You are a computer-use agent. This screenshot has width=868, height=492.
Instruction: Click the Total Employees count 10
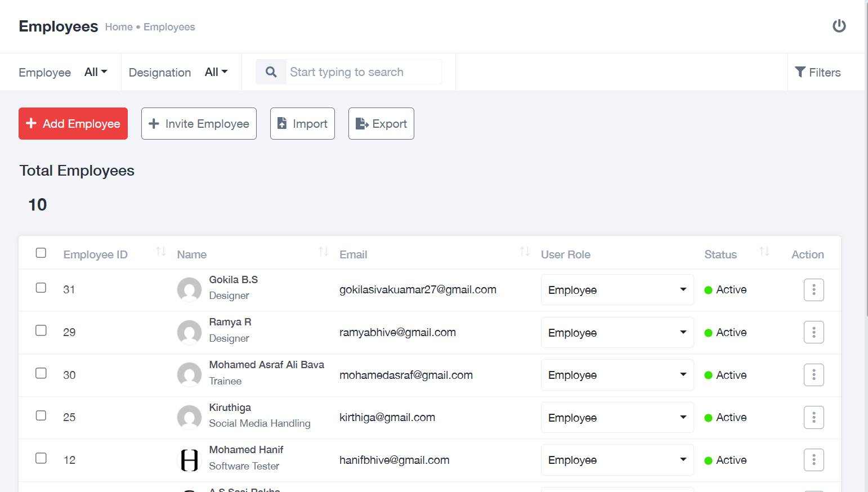[x=38, y=204]
